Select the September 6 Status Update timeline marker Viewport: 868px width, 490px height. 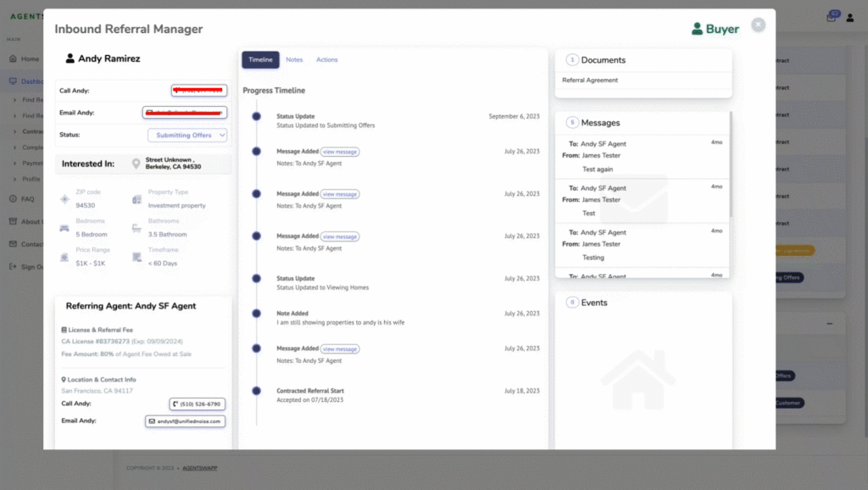pos(256,116)
